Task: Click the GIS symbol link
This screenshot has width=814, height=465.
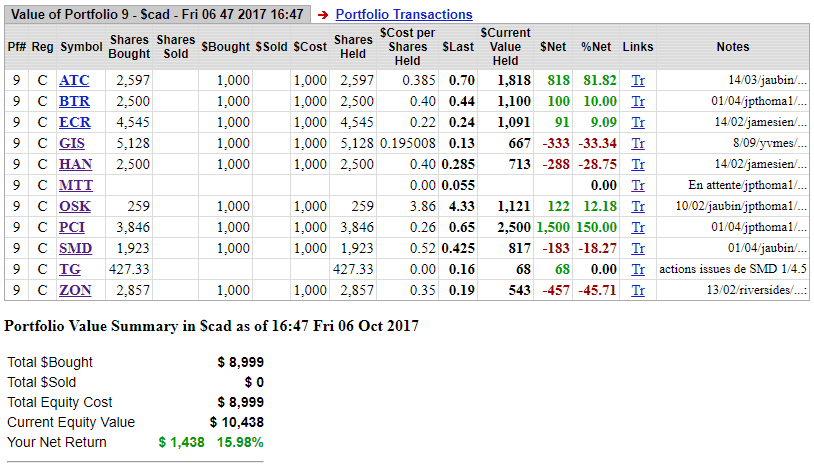Action: click(x=73, y=143)
